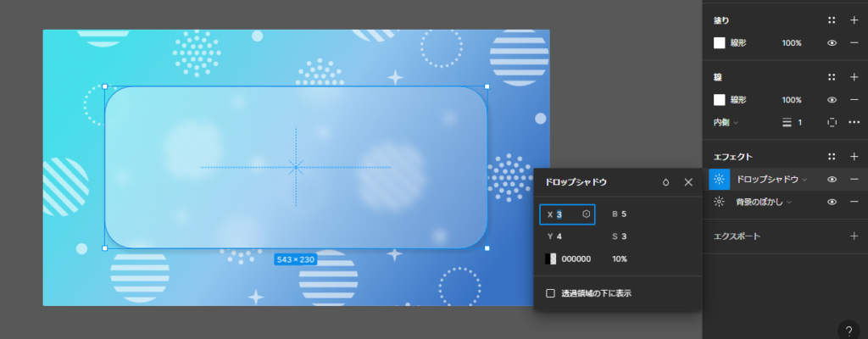
Task: Remove the ドロップシャドウ effect
Action: pyautogui.click(x=854, y=180)
